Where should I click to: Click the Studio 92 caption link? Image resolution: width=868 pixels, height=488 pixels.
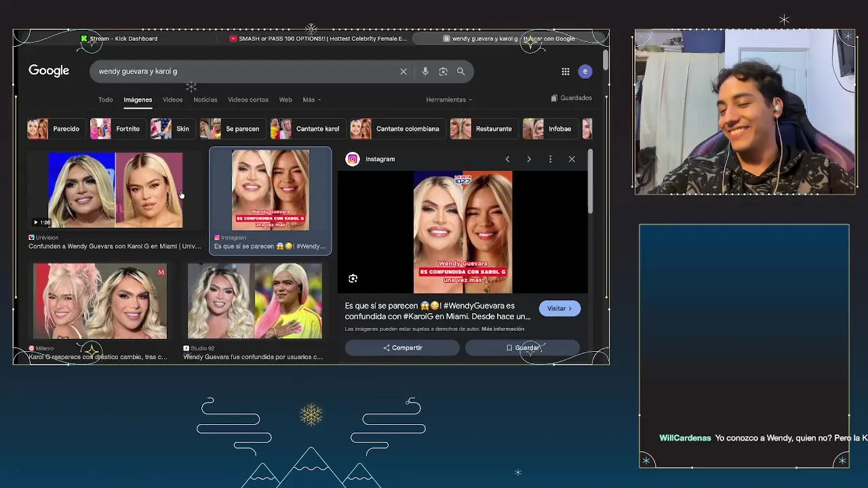pos(253,357)
